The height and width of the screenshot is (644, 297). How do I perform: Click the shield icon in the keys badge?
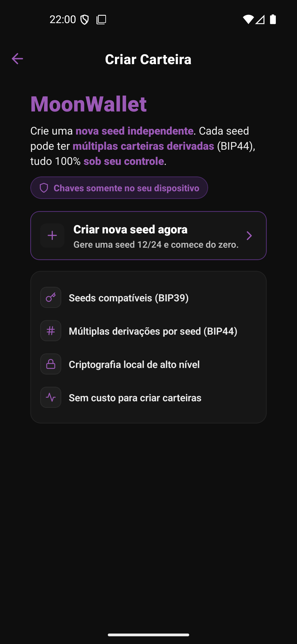44,188
